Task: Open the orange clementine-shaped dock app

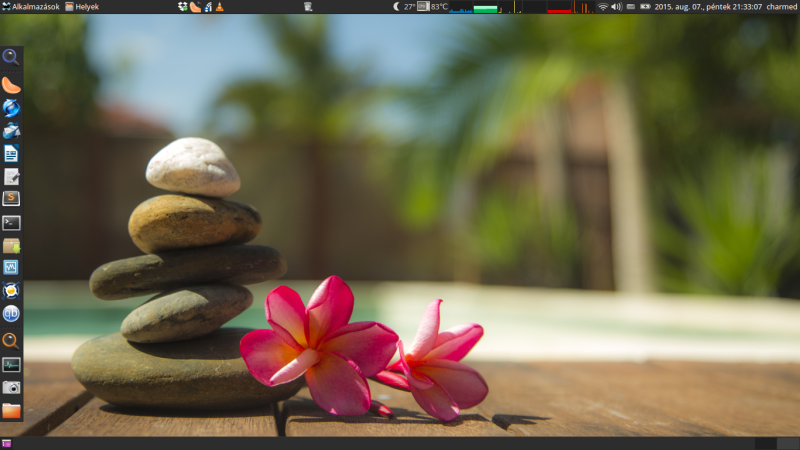Action: 11,85
